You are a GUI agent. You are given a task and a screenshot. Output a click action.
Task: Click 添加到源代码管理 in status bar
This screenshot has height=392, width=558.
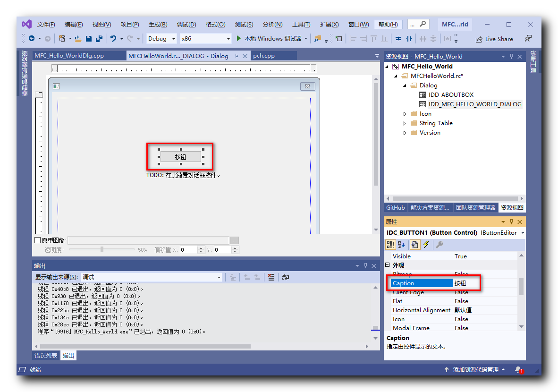[475, 370]
